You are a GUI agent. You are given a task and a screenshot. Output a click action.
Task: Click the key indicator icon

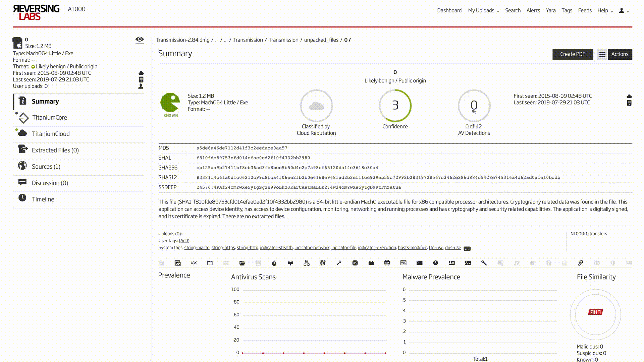point(339,263)
